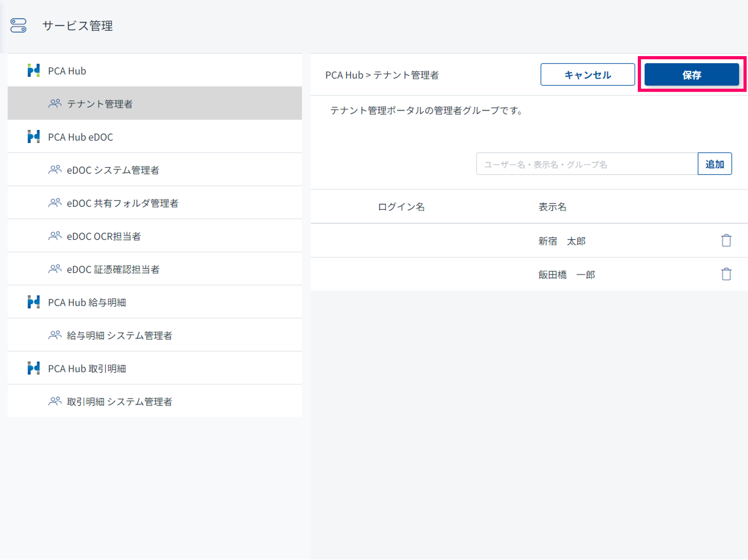Open eDOC 証憑確認担当者 group
The image size is (748, 560).
coord(113,269)
